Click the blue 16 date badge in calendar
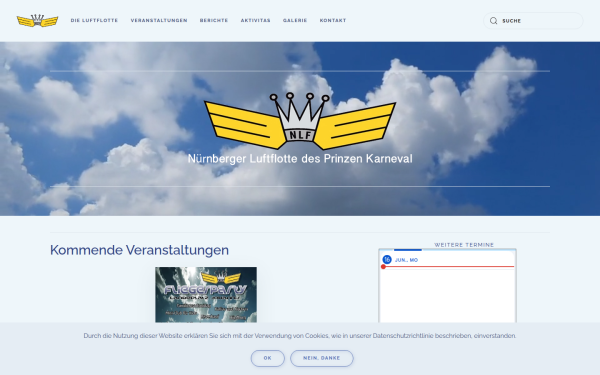 [387, 260]
